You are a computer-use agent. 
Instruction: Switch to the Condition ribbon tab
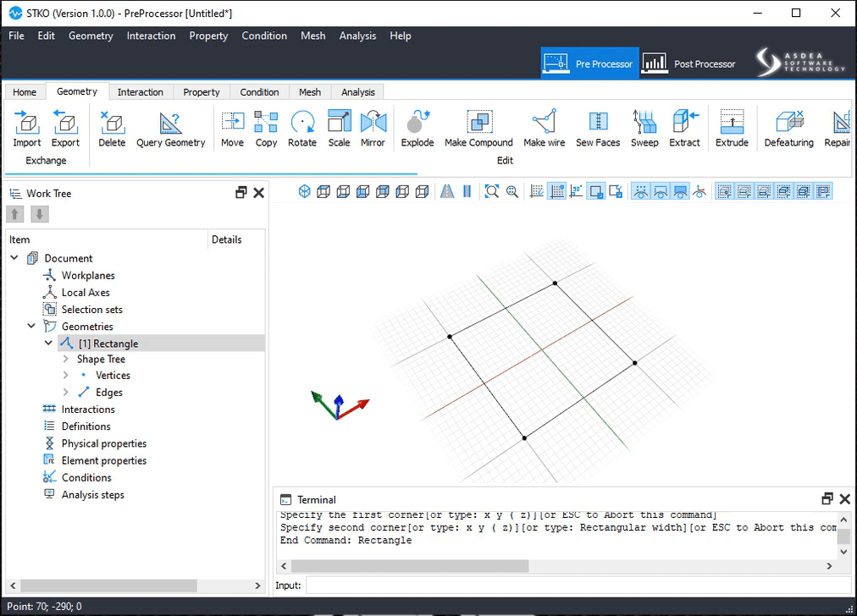[x=259, y=91]
